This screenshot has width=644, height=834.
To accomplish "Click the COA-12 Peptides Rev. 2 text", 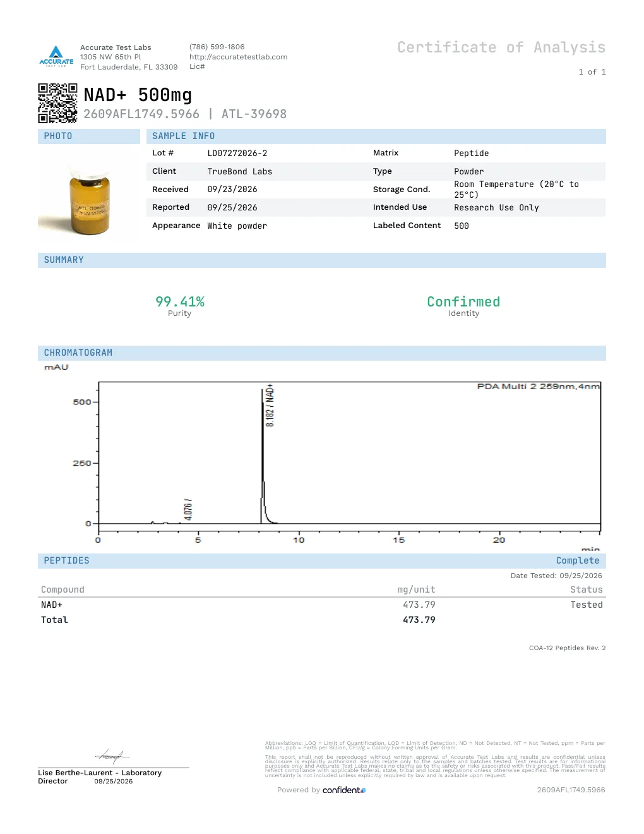I will point(567,648).
